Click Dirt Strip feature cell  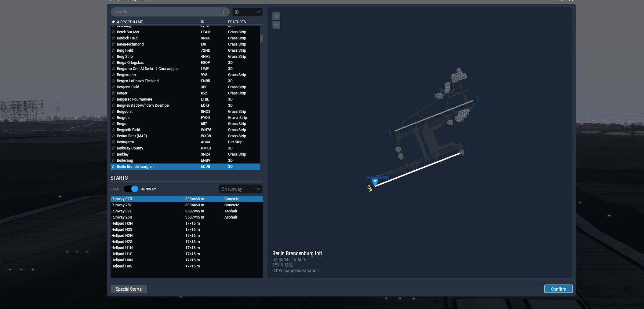pos(235,142)
